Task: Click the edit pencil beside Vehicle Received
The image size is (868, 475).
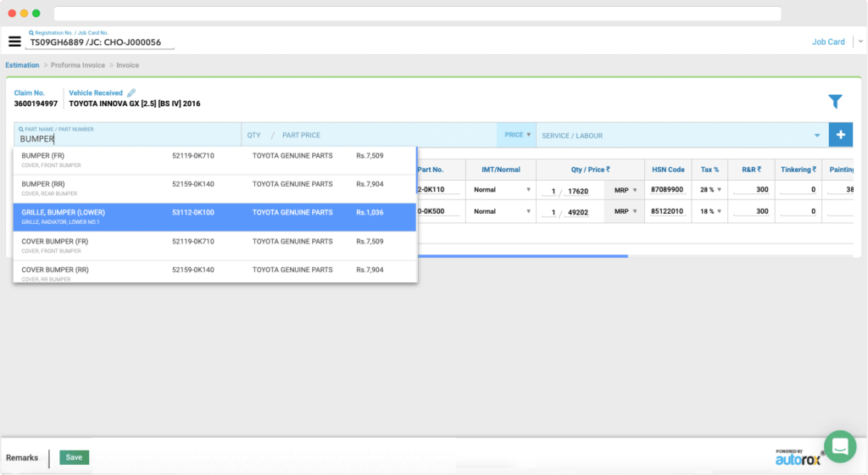Action: click(131, 92)
